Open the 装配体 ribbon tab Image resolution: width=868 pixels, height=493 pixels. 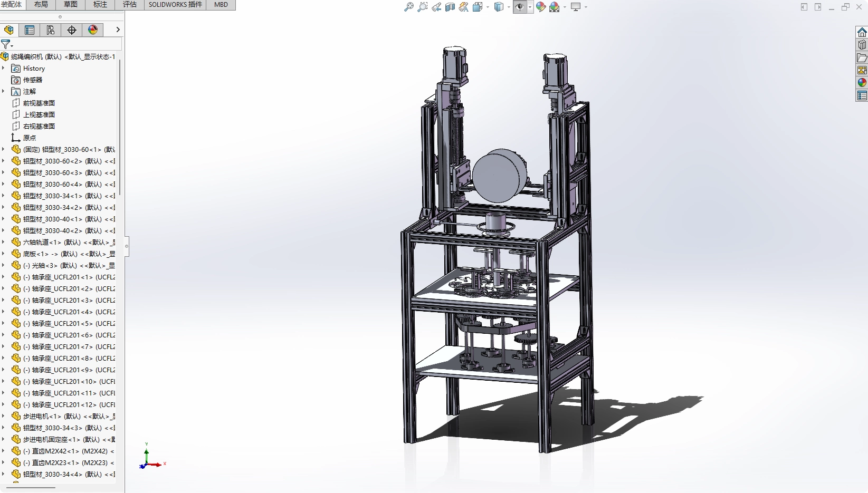(x=12, y=5)
